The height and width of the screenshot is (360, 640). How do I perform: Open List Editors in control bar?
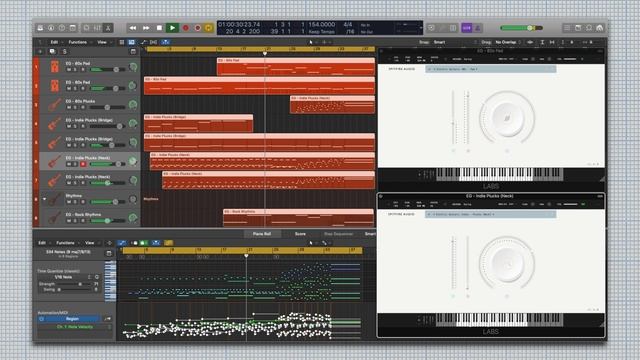(567, 28)
